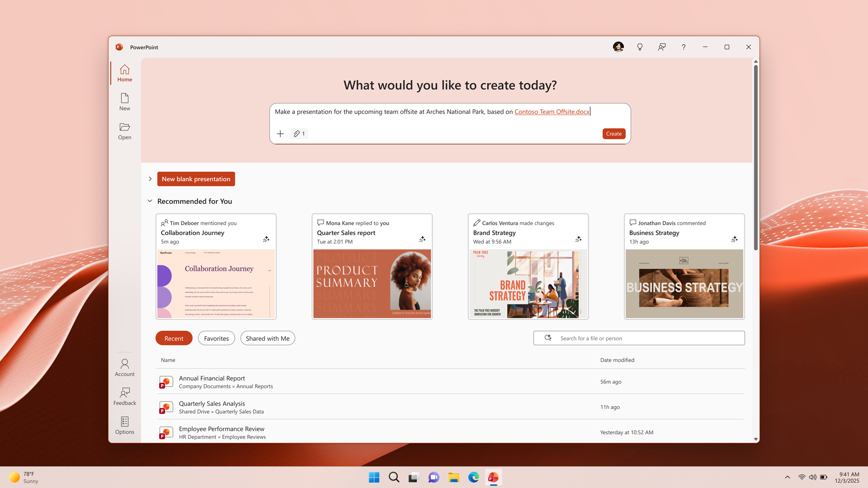Open File Explorer from taskbar
The width and height of the screenshot is (868, 488).
pyautogui.click(x=453, y=477)
